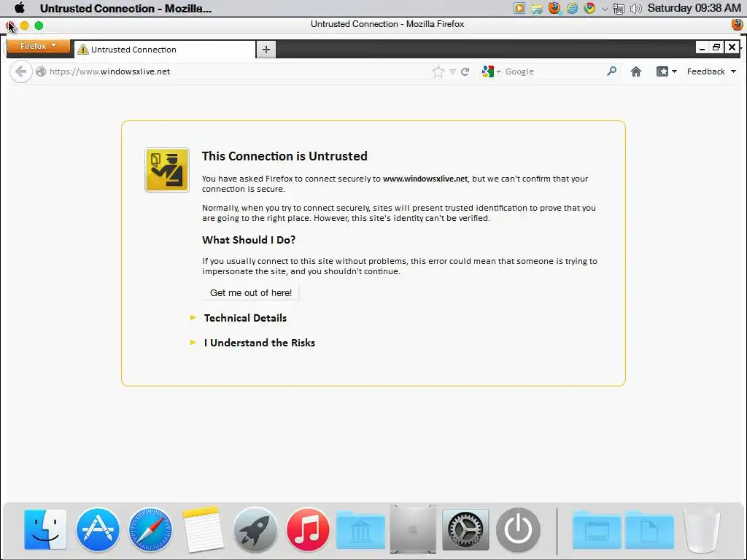Expand the Technical Details section

(245, 318)
